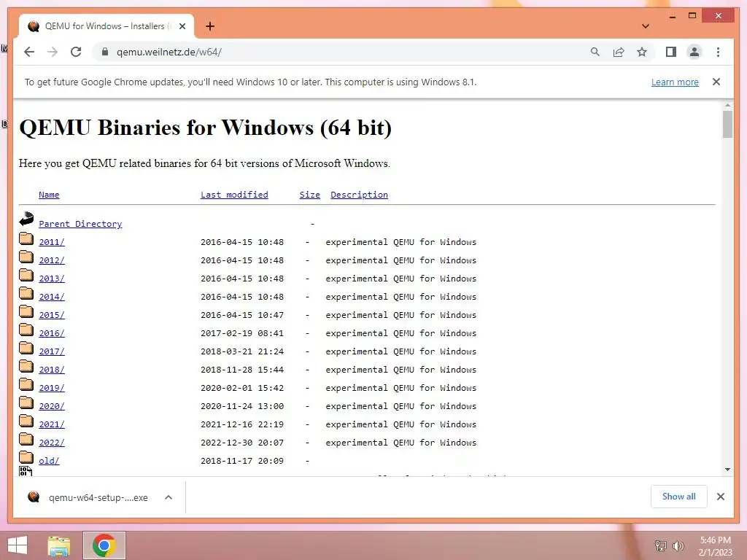Click the date 2018-11-17 20:09
Image resolution: width=747 pixels, height=560 pixels.
click(242, 461)
